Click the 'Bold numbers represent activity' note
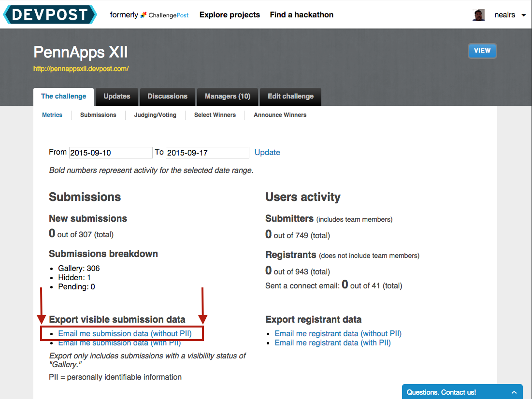 coord(151,171)
